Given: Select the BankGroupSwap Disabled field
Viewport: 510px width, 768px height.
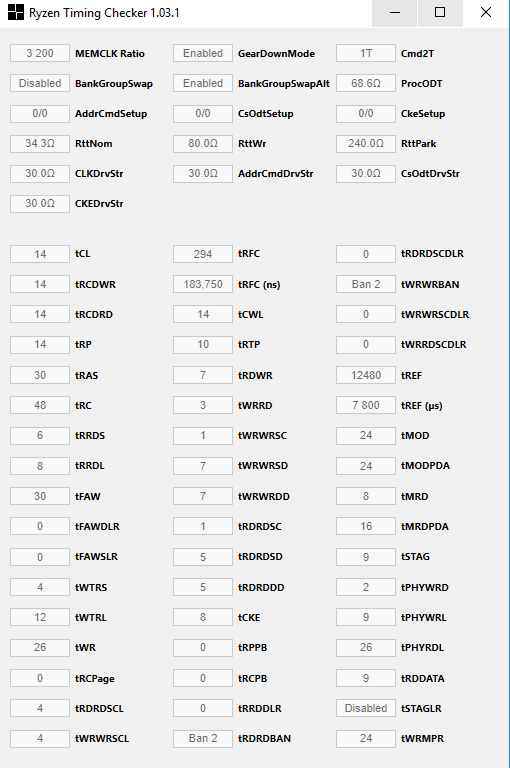Looking at the screenshot, I should point(40,83).
